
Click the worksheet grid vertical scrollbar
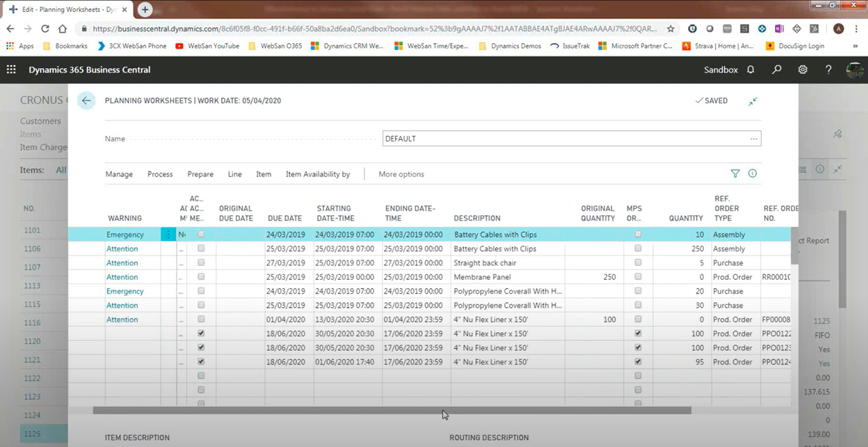pos(794,246)
